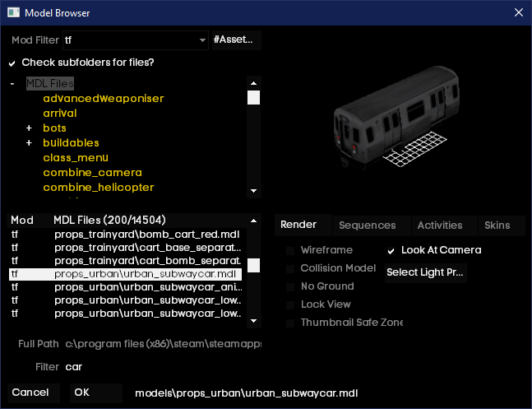Select the bots folder

54,128
